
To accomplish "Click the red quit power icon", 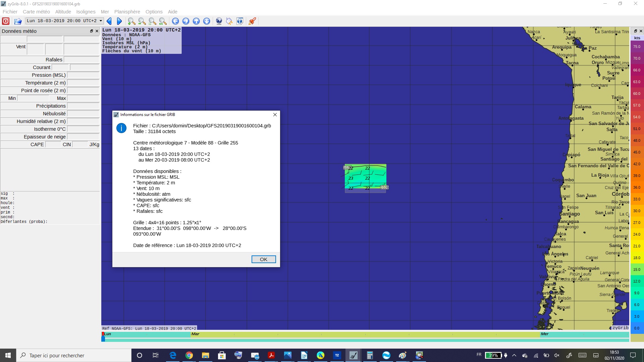I will point(6,21).
